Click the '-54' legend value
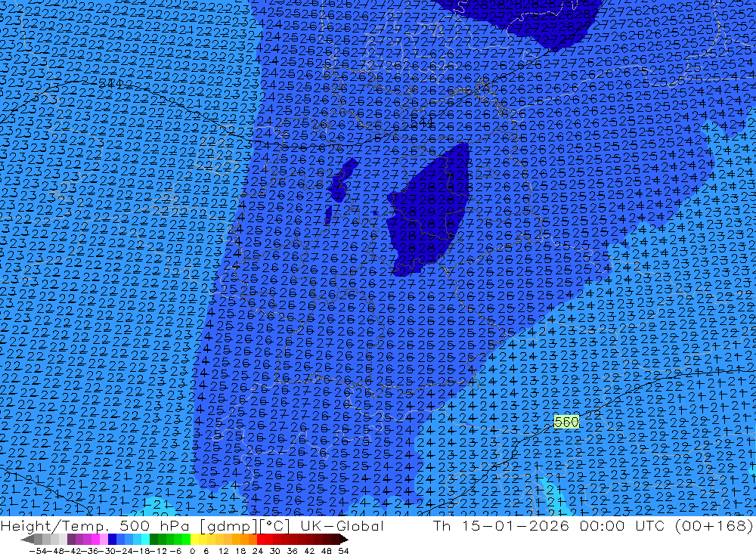Viewport: 756px width, 554px height. (38, 551)
